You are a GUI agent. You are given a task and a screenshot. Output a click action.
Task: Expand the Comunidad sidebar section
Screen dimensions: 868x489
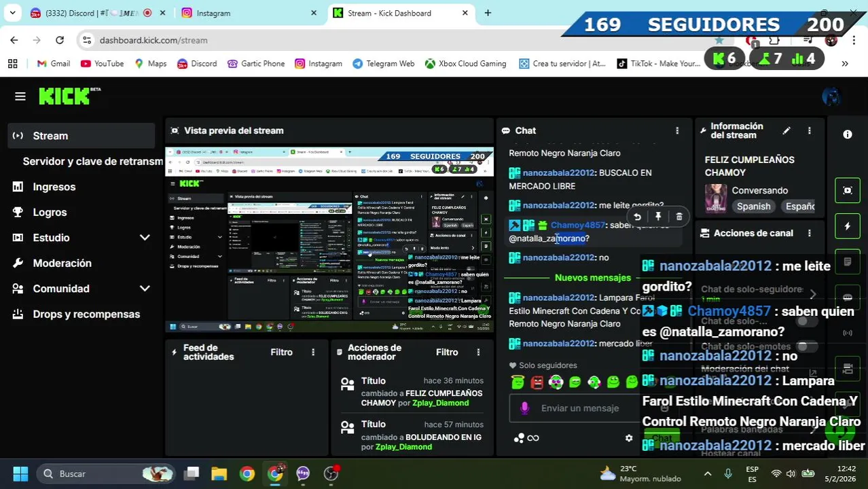tap(145, 289)
